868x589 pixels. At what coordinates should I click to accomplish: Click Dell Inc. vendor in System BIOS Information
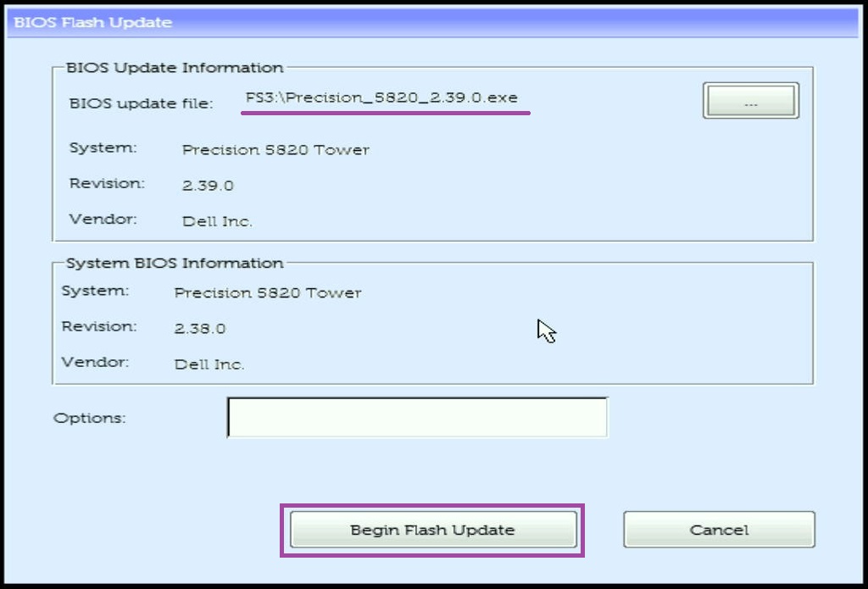[x=209, y=364]
